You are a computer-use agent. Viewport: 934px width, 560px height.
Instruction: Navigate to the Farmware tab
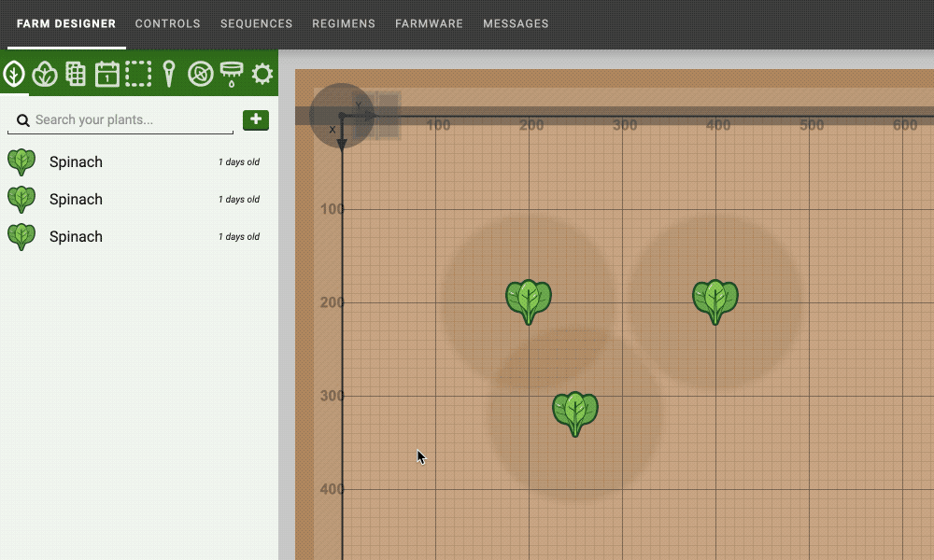[429, 23]
